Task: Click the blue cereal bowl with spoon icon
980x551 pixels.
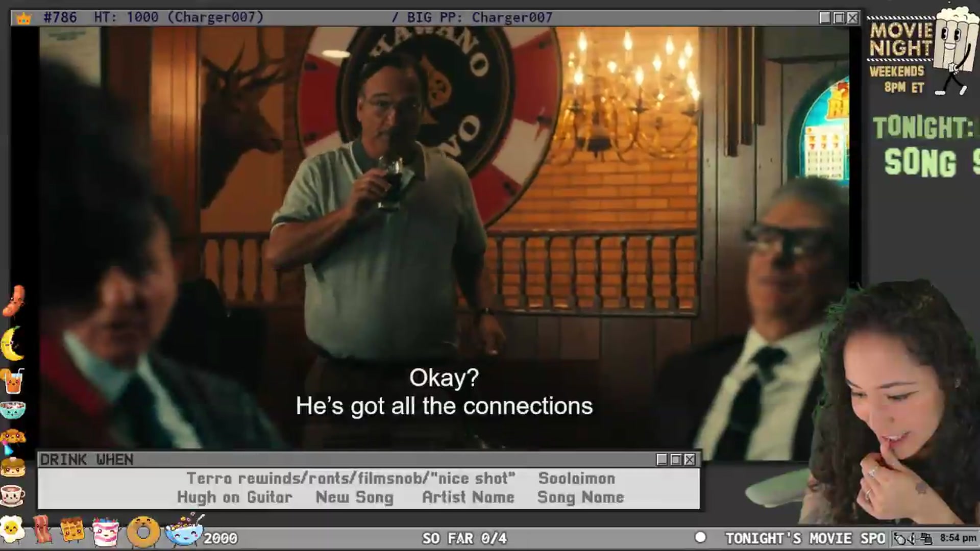Action: tap(184, 531)
